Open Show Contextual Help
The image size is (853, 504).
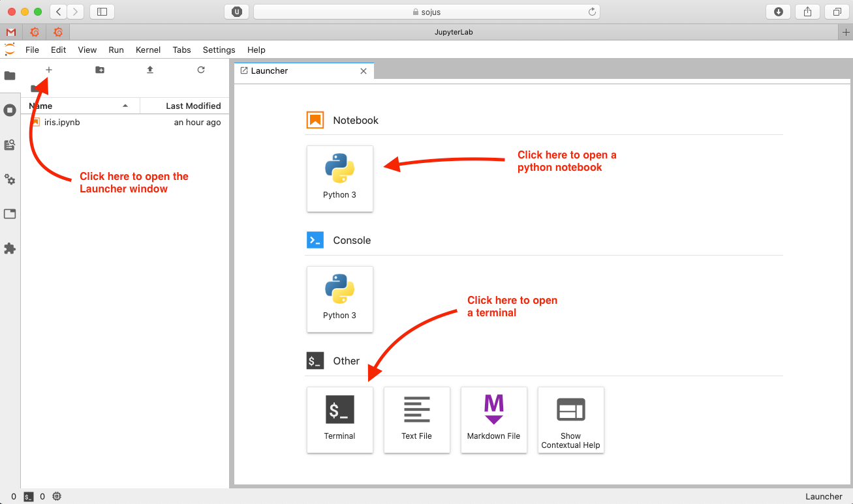click(570, 420)
